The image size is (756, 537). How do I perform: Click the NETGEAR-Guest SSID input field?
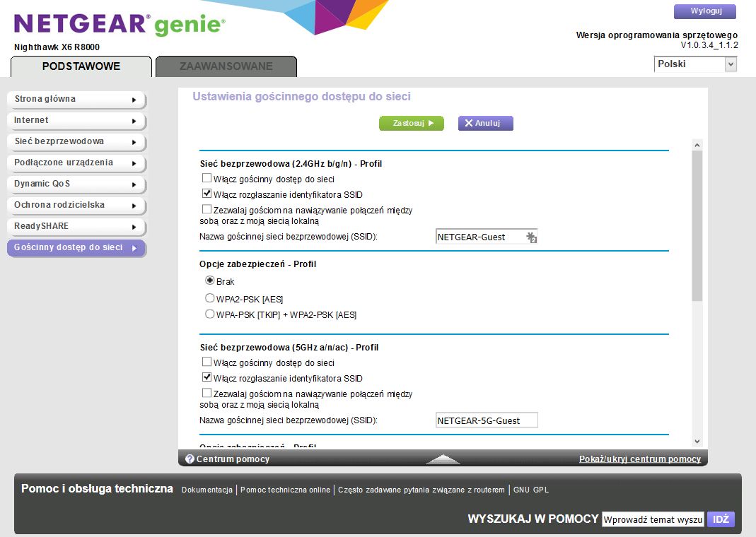point(487,237)
